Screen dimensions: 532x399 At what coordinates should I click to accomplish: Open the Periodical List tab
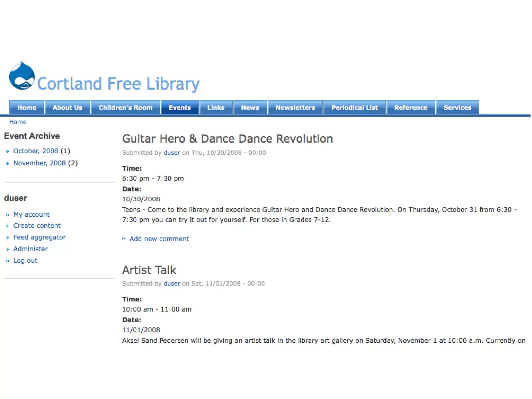pos(355,107)
